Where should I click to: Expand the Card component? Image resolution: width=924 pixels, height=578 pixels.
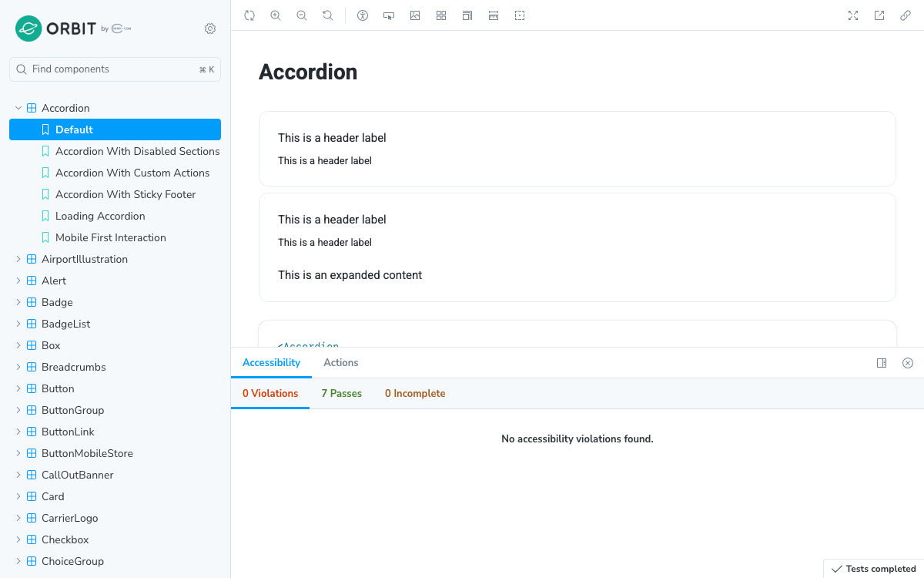(115, 496)
